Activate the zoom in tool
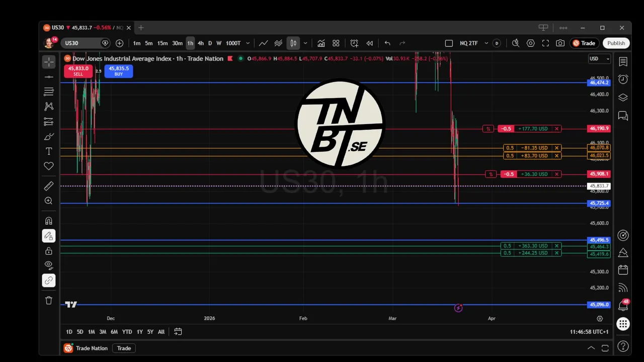Image resolution: width=644 pixels, height=362 pixels. click(x=49, y=201)
